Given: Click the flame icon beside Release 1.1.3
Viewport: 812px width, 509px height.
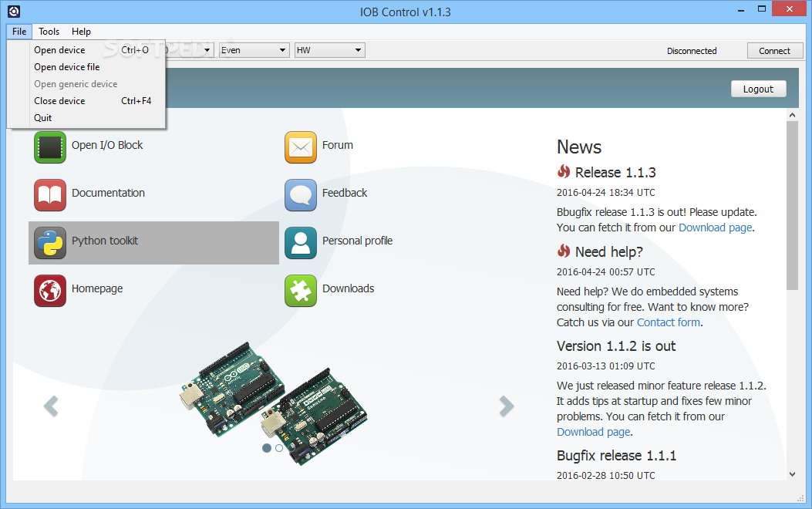Looking at the screenshot, I should tap(564, 171).
